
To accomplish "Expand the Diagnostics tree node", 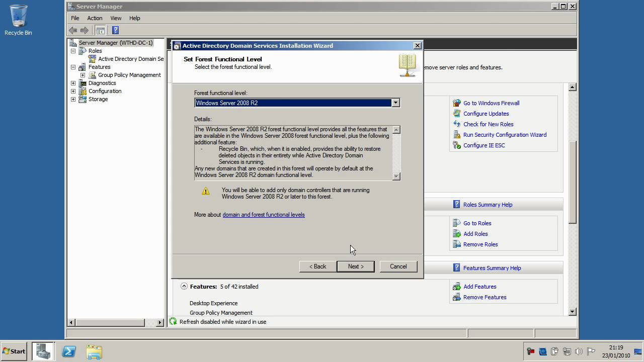I will tap(73, 83).
